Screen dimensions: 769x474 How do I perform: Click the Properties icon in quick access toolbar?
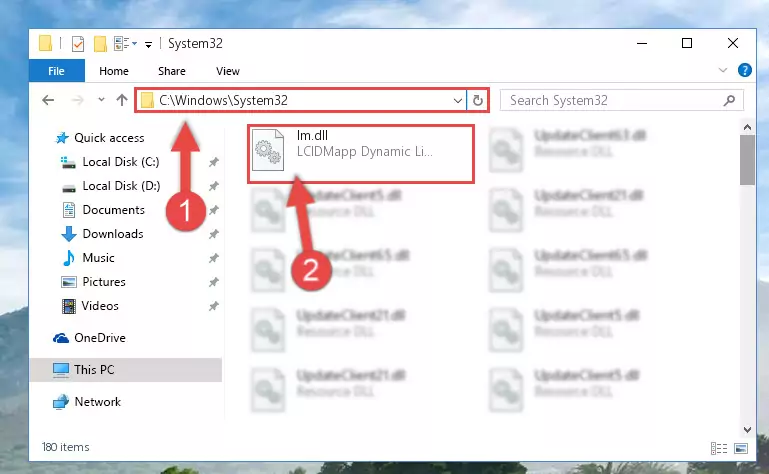(77, 44)
